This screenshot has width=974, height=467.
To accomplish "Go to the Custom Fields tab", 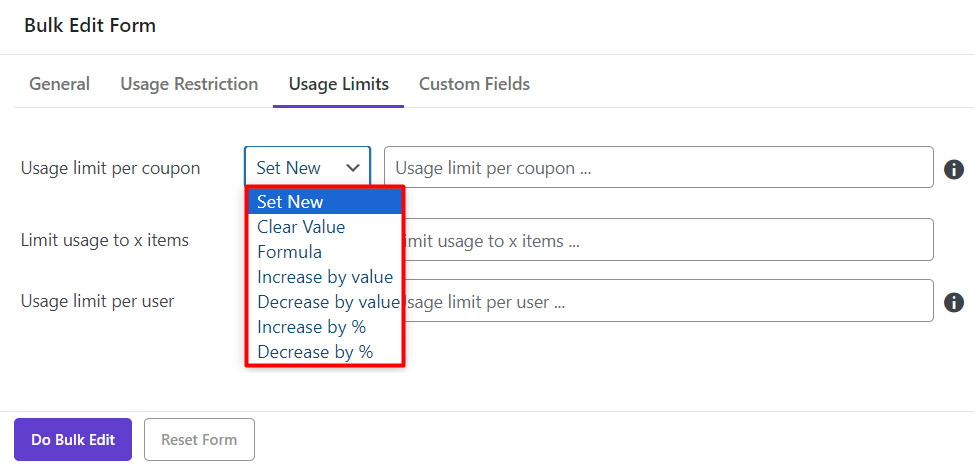I will [x=474, y=84].
